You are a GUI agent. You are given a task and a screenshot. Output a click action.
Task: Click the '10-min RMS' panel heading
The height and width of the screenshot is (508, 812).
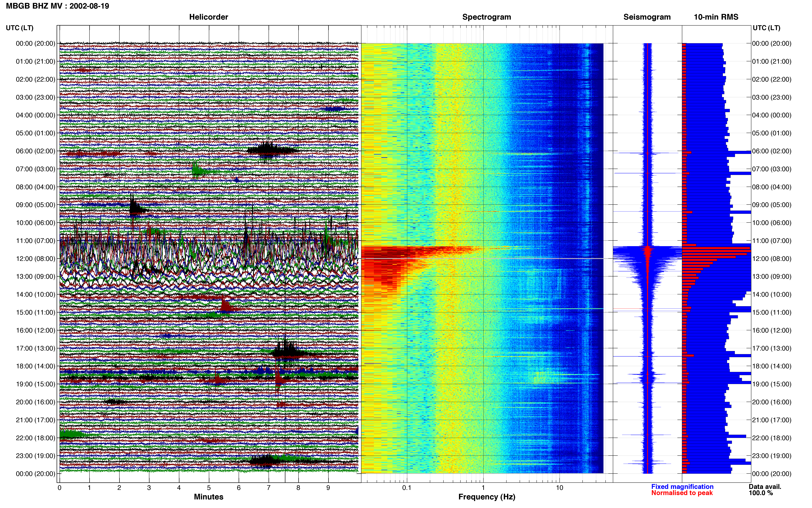[716, 17]
